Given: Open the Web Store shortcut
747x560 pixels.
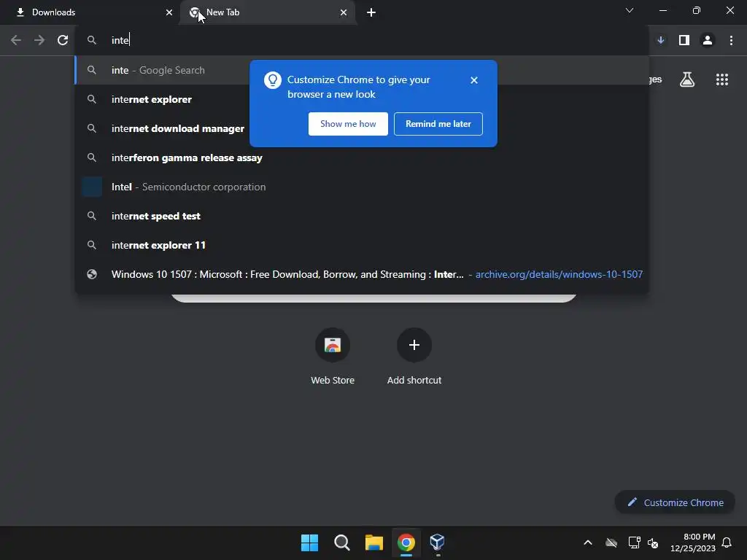Looking at the screenshot, I should coord(333,356).
